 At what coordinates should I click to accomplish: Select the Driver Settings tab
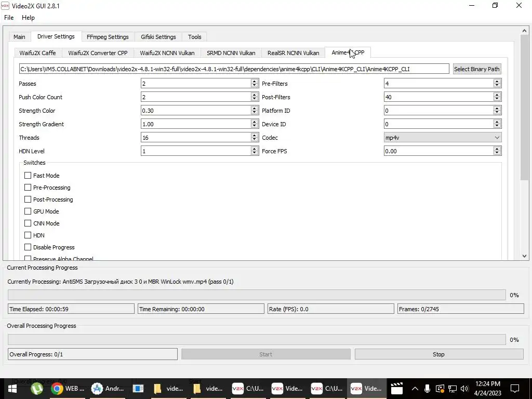click(56, 36)
